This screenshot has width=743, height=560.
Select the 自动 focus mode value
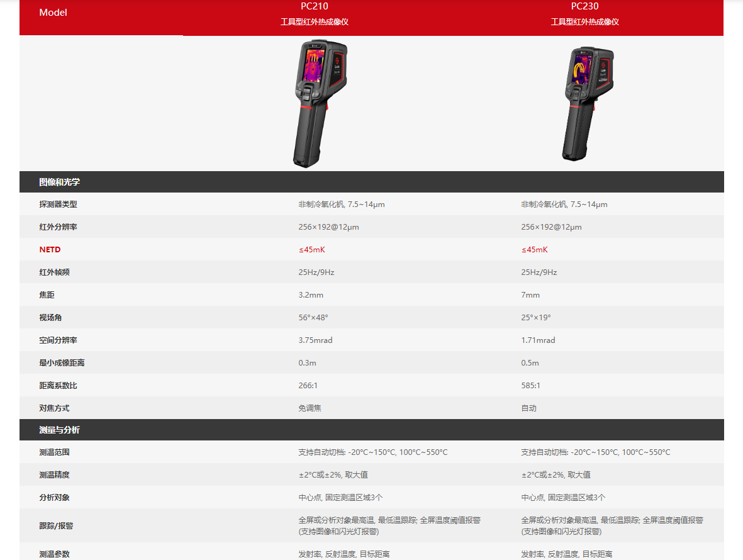528,408
